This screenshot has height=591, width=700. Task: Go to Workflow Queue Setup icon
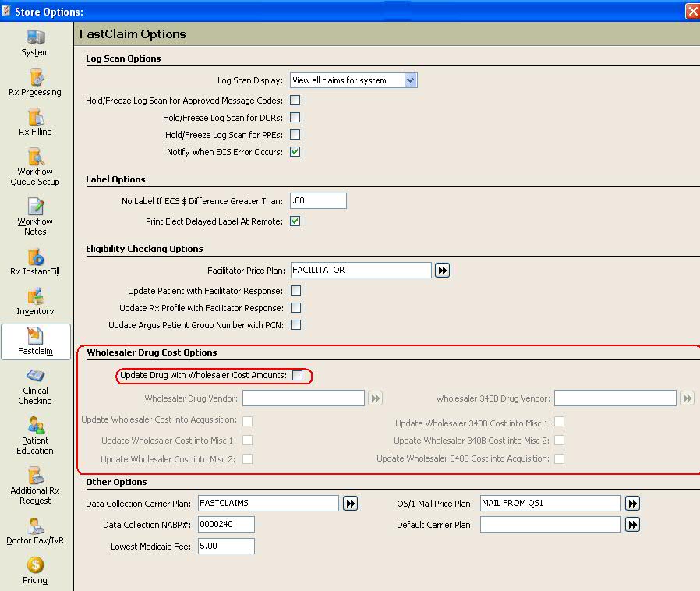point(35,157)
